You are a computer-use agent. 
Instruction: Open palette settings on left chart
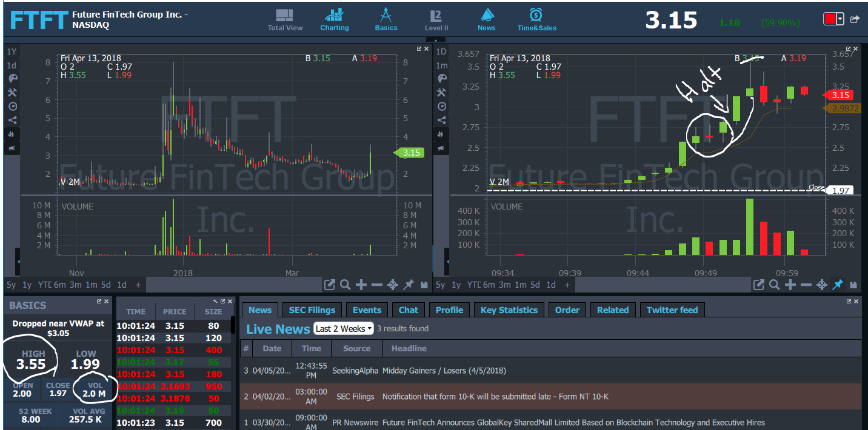pos(12,78)
